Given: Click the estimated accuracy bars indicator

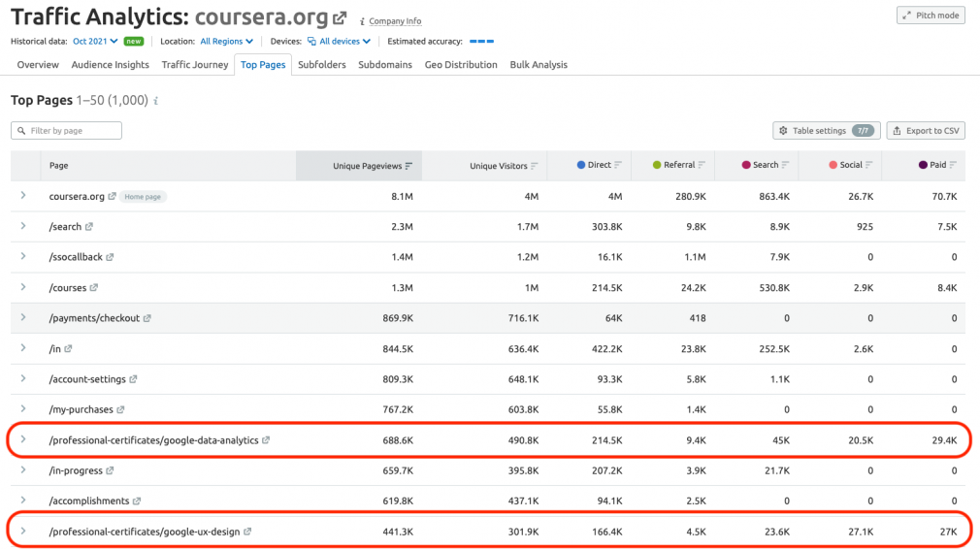Looking at the screenshot, I should pyautogui.click(x=482, y=41).
